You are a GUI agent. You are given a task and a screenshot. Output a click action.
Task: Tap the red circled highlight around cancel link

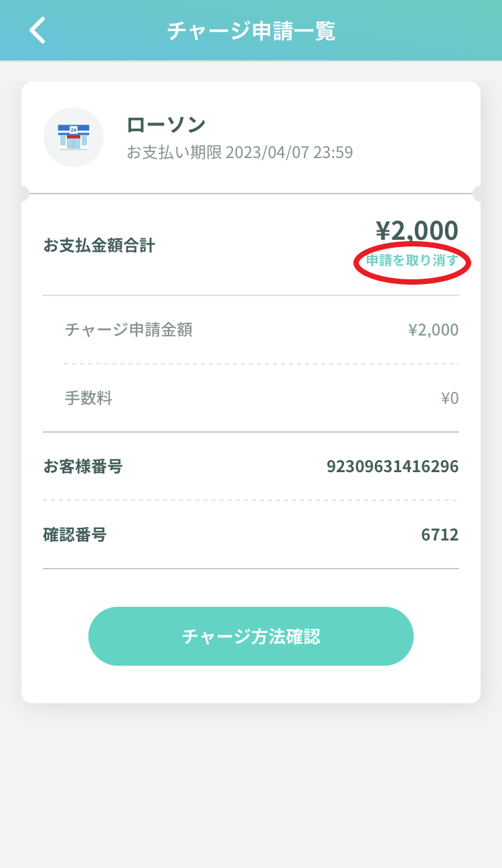[x=413, y=261]
